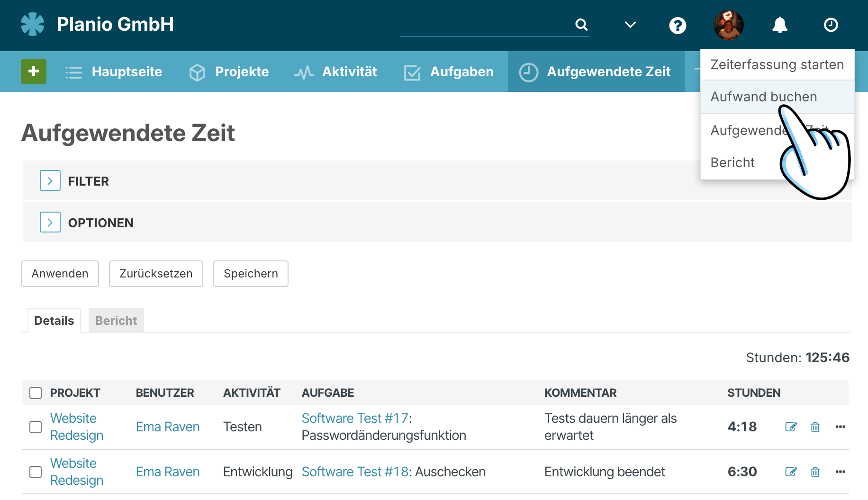Choose Zeiterfassung starten from the dropdown
Viewport: 868px width, 500px height.
pos(777,64)
